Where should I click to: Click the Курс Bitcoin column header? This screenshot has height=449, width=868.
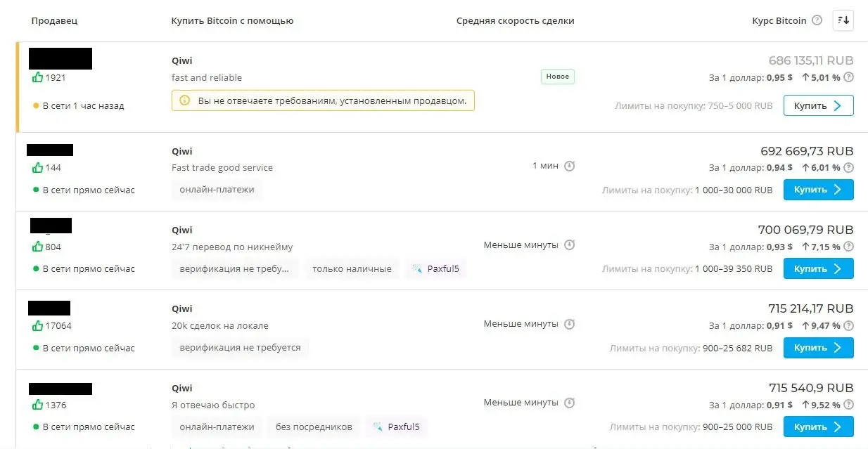pos(779,20)
